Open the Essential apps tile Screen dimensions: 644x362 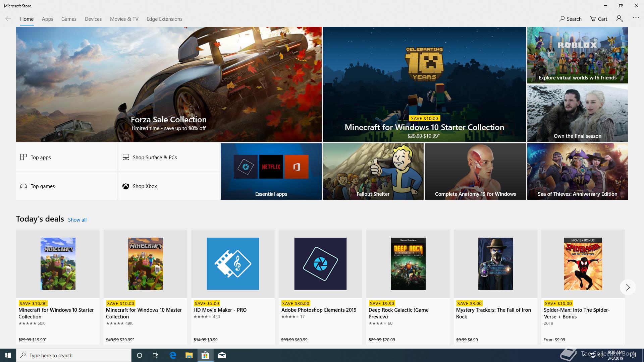click(x=271, y=172)
